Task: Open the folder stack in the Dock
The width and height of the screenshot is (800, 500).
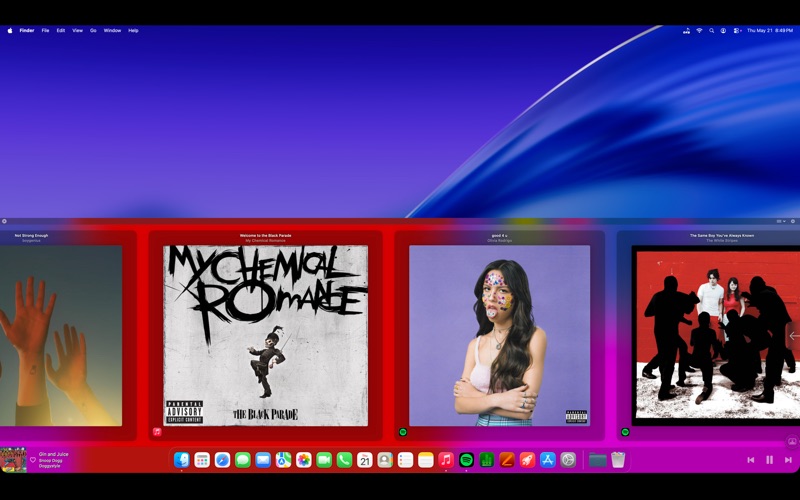Action: point(597,460)
